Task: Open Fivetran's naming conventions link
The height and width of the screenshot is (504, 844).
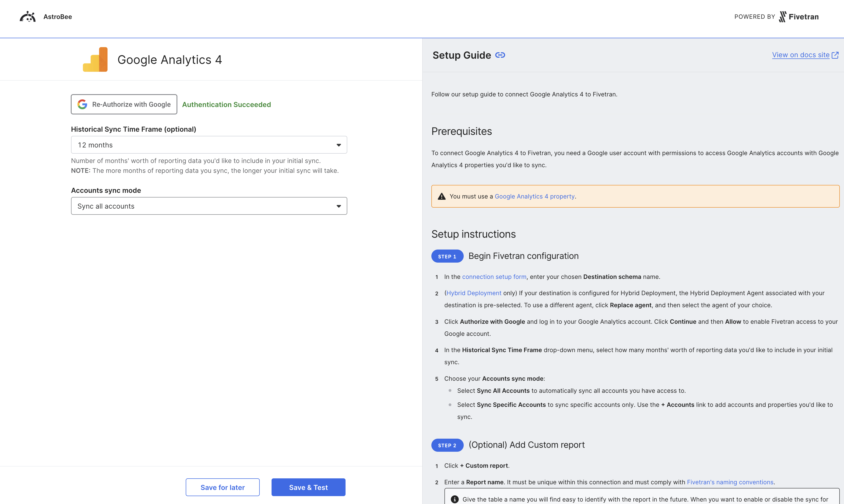Action: (730, 482)
